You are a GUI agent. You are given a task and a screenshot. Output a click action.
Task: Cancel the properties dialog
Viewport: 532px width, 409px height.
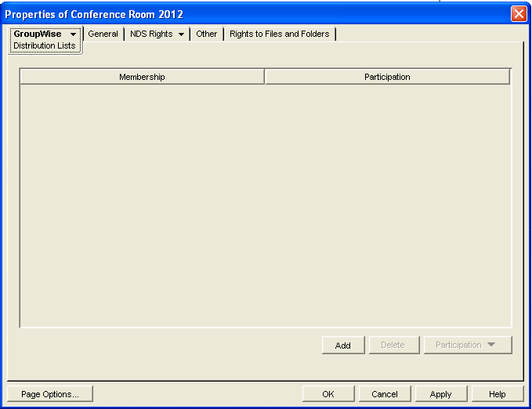click(x=385, y=394)
